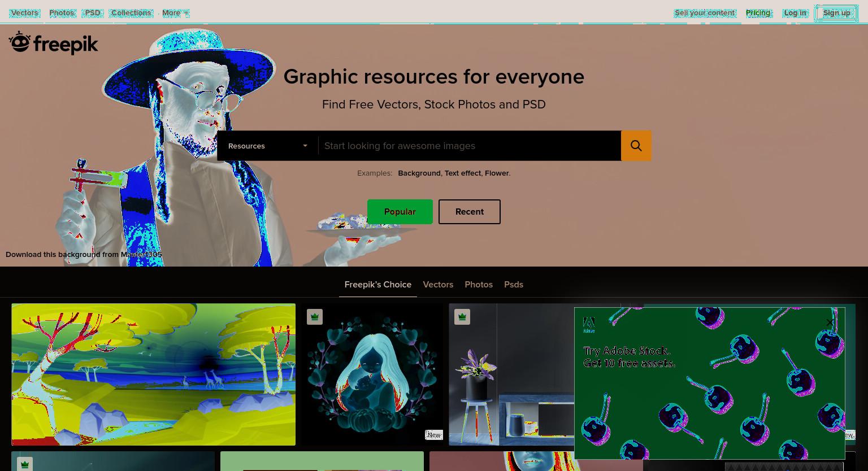Click 'Find Free Vectors, Stock Photos and PSD' text

pyautogui.click(x=433, y=104)
